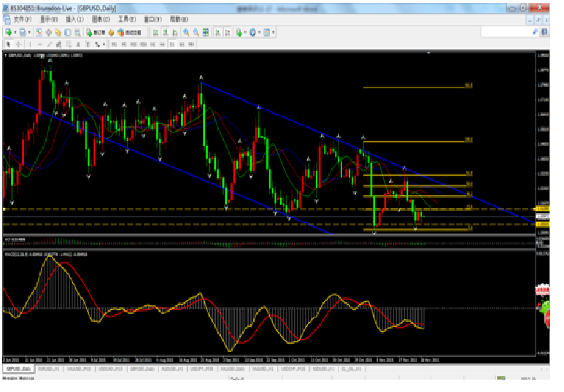This screenshot has height=392, width=564.
Task: Open the 窗口 (Window) menu
Action: 153,19
